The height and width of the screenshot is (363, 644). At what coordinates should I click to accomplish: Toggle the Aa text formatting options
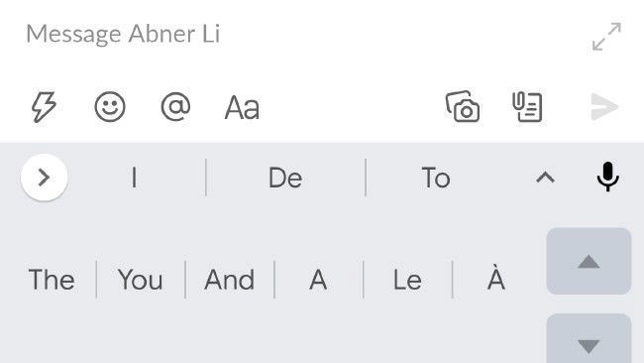pos(242,108)
